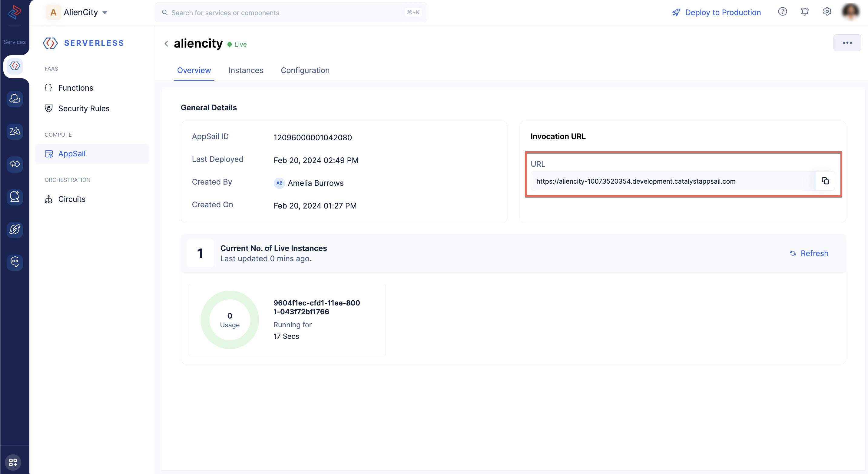Open the chat sparkle service icon
Viewport: 868px width, 474px height.
click(x=15, y=197)
